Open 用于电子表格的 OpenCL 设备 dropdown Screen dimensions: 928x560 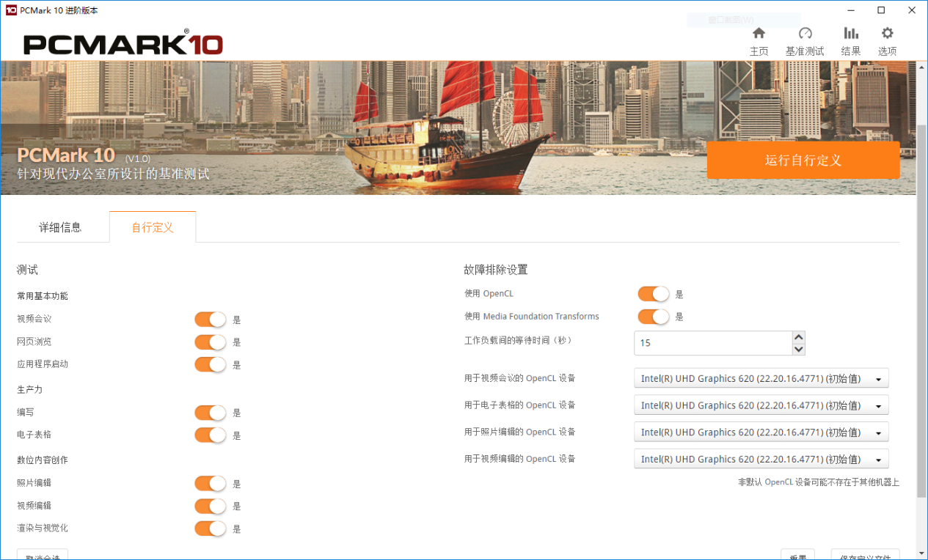click(x=761, y=405)
